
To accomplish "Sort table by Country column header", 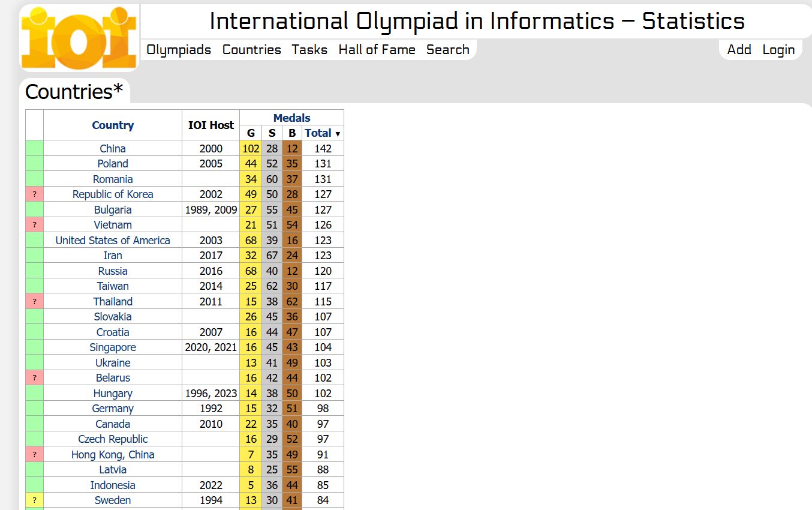I will pyautogui.click(x=113, y=125).
